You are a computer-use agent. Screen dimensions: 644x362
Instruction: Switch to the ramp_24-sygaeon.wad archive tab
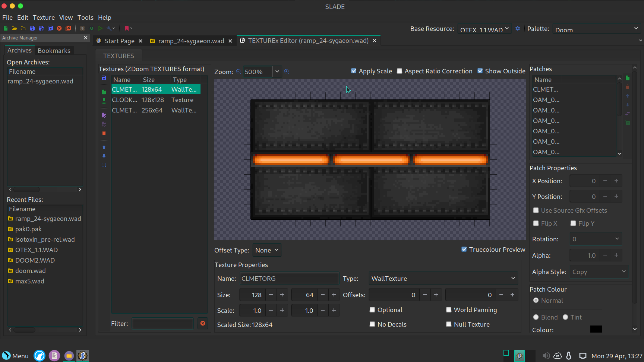[x=191, y=41]
